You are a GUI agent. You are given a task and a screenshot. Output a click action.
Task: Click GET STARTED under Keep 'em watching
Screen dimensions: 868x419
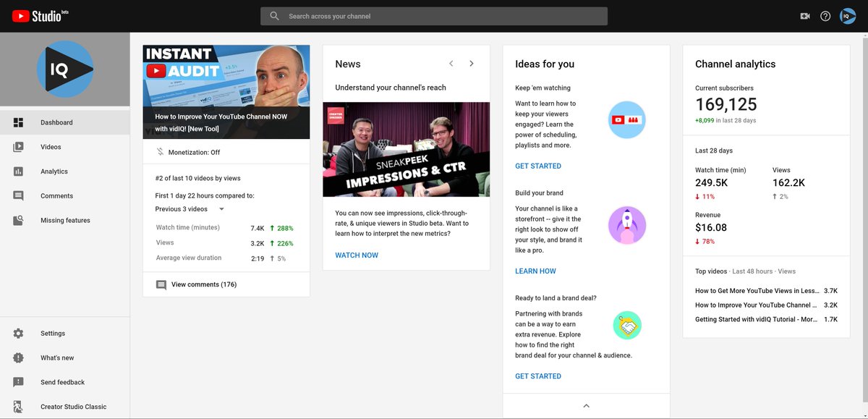tap(538, 166)
